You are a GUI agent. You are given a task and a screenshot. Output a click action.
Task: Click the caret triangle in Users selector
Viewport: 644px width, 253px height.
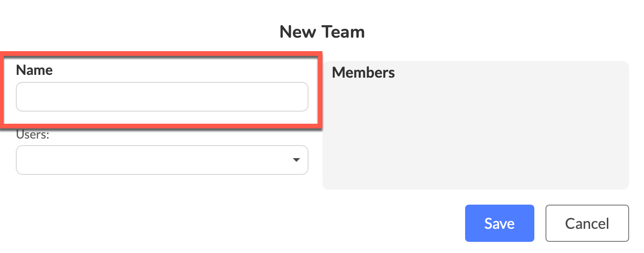[296, 160]
